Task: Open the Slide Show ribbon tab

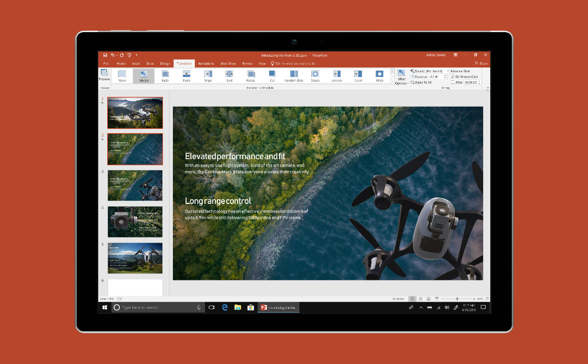Action: coord(228,63)
